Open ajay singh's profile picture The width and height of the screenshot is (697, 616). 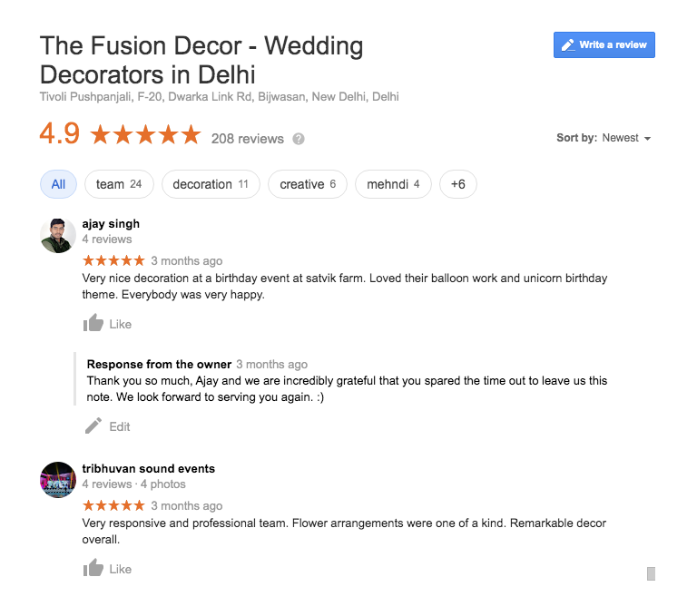tap(58, 235)
